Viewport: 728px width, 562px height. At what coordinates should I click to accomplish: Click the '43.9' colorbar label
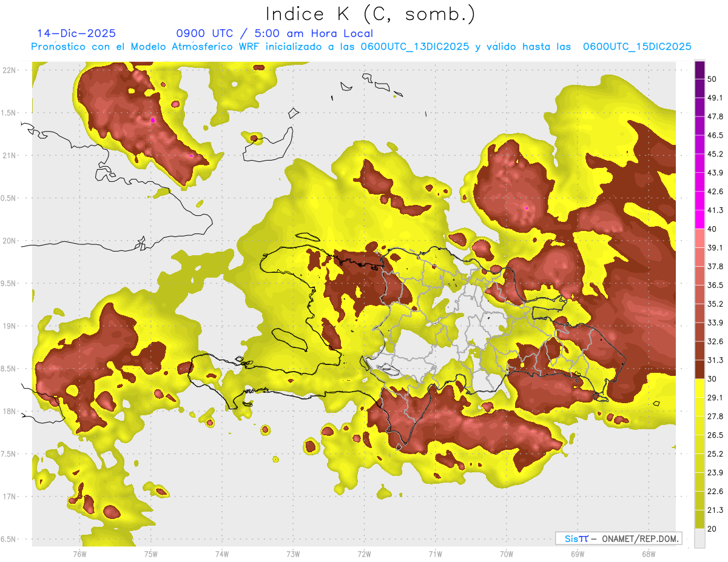[715, 173]
